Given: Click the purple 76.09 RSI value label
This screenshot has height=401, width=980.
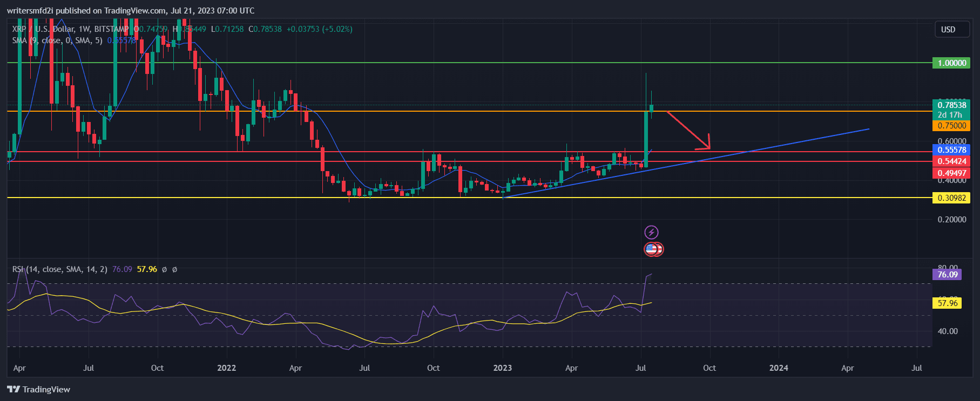Looking at the screenshot, I should [x=947, y=275].
